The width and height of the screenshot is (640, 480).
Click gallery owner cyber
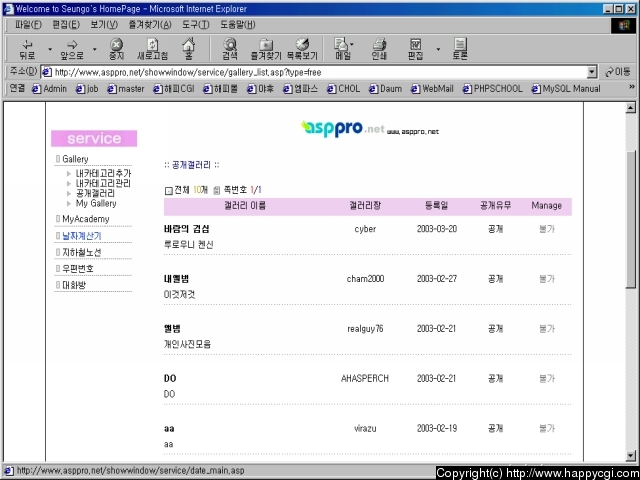click(x=365, y=229)
